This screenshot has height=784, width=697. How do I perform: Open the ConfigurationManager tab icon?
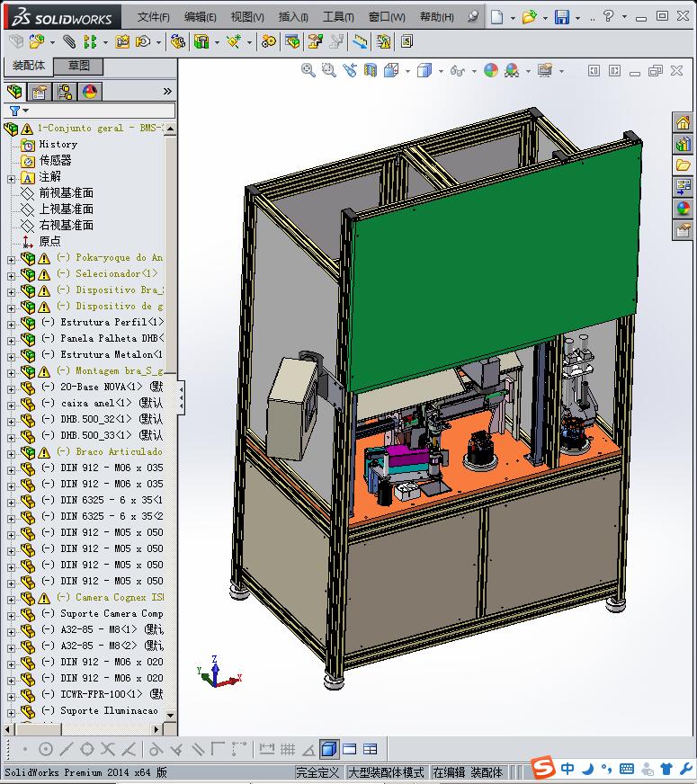tap(64, 91)
